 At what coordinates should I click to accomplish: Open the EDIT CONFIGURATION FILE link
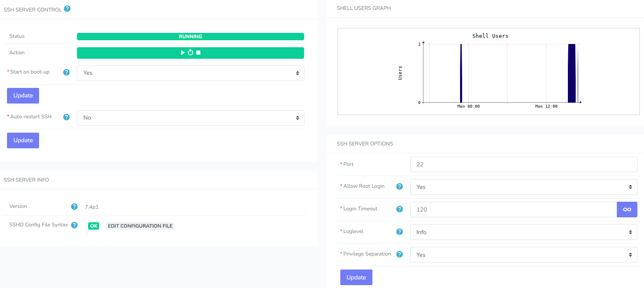point(140,226)
